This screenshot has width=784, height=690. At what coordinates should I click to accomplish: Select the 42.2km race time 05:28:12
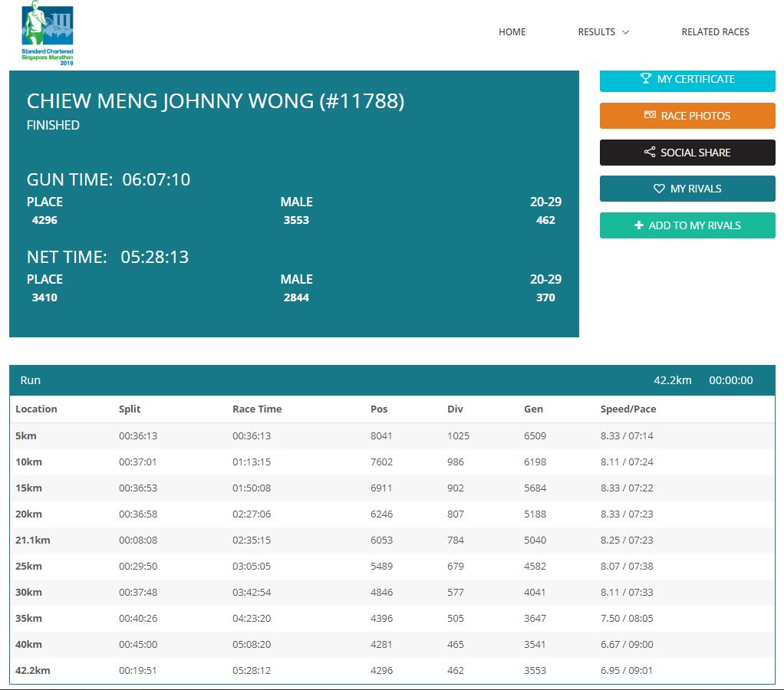[252, 670]
